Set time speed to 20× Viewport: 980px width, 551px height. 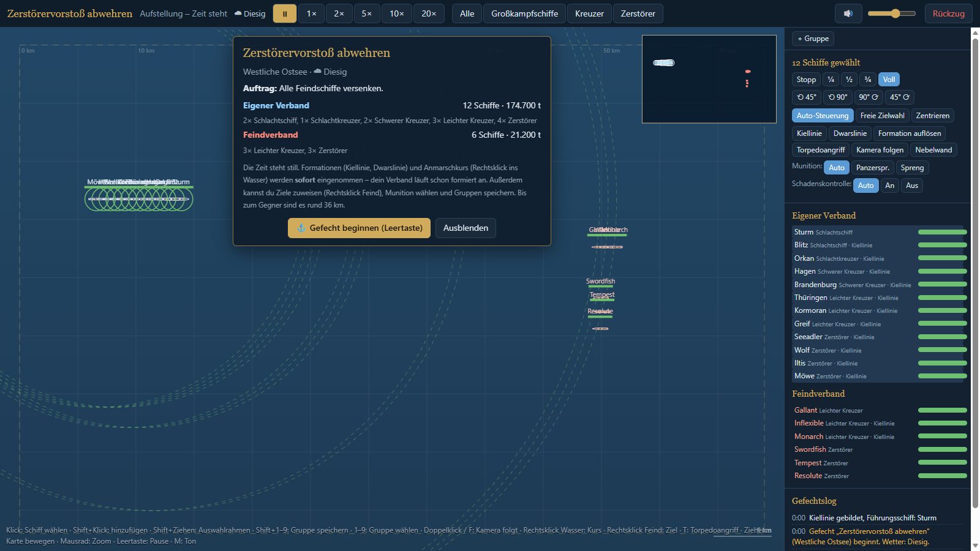(x=429, y=13)
